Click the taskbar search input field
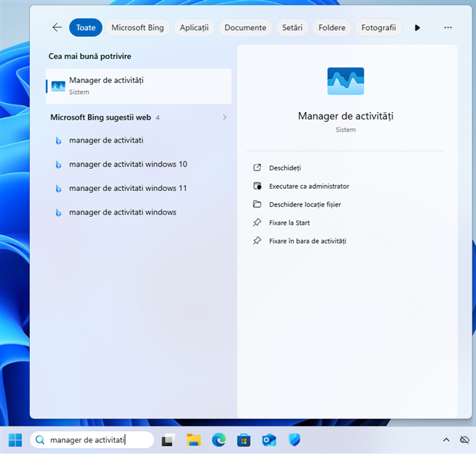The height and width of the screenshot is (454, 476). pos(92,440)
